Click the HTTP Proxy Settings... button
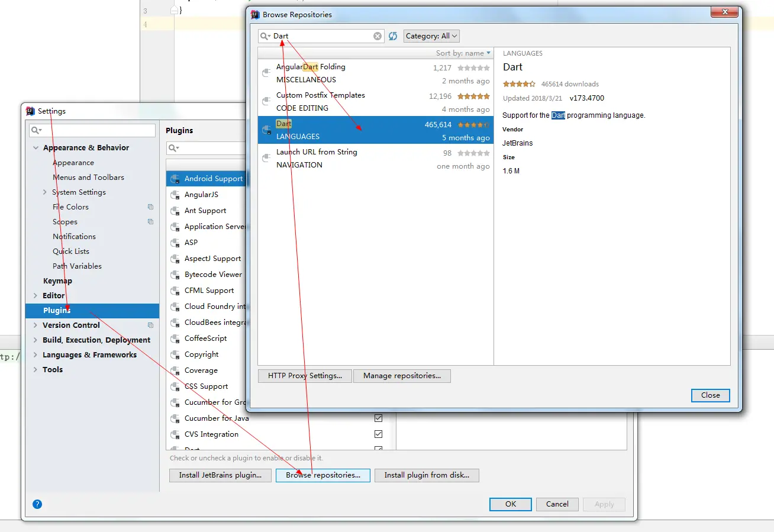The width and height of the screenshot is (774, 532). click(x=305, y=376)
